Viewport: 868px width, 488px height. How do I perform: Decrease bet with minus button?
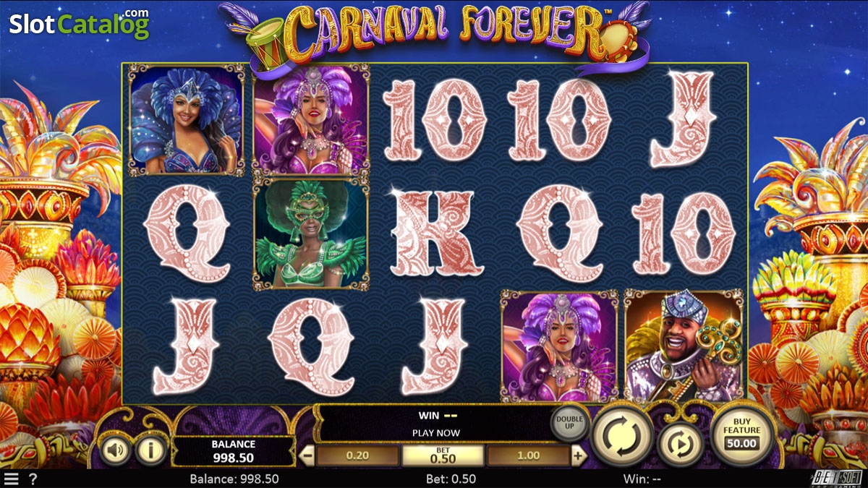(x=307, y=455)
